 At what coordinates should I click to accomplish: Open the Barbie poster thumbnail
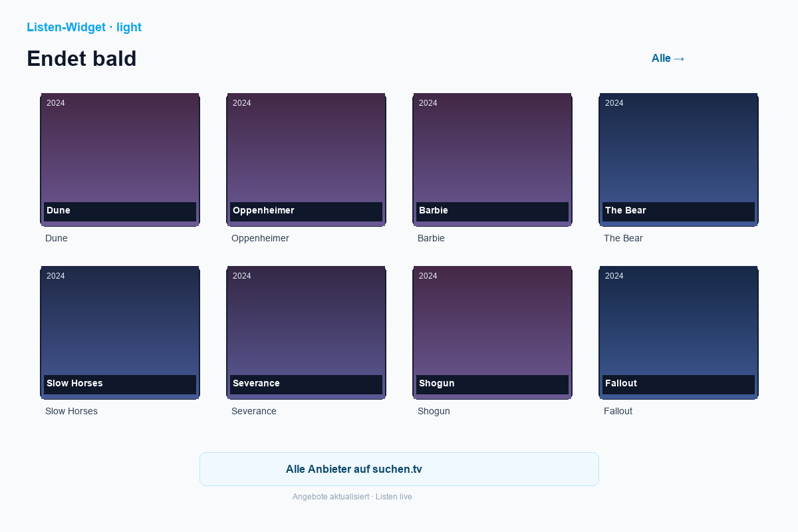tap(492, 160)
